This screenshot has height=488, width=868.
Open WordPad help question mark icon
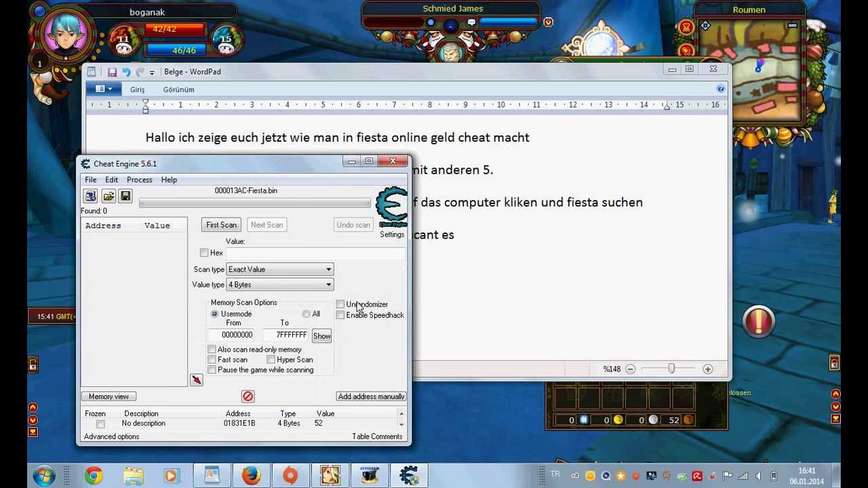[720, 89]
